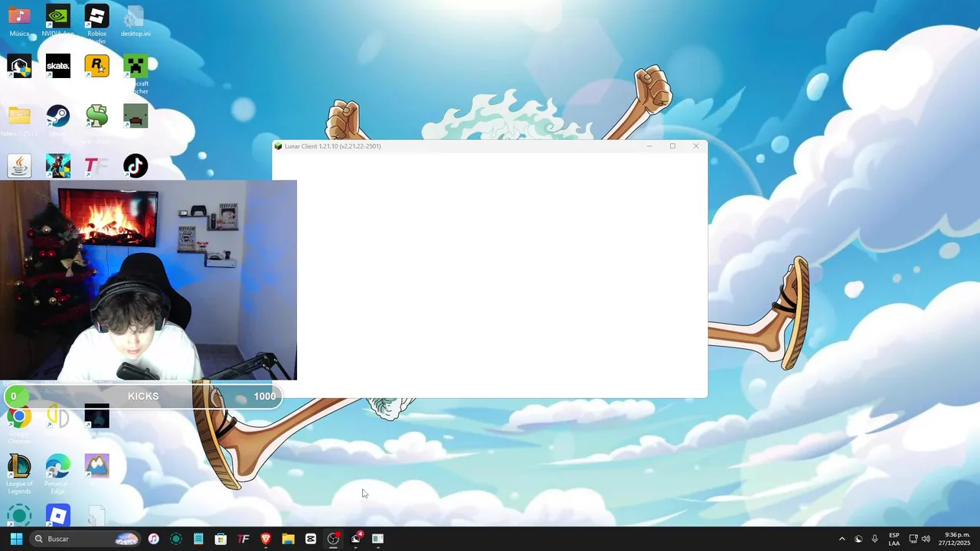Launch the Google Chrome desktop shortcut
The width and height of the screenshot is (980, 551).
click(19, 418)
